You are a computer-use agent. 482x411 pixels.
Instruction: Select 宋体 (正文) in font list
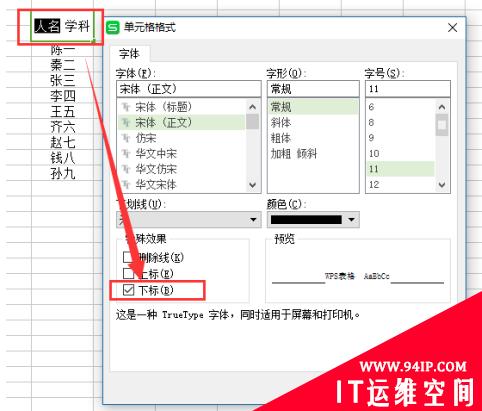[x=182, y=122]
